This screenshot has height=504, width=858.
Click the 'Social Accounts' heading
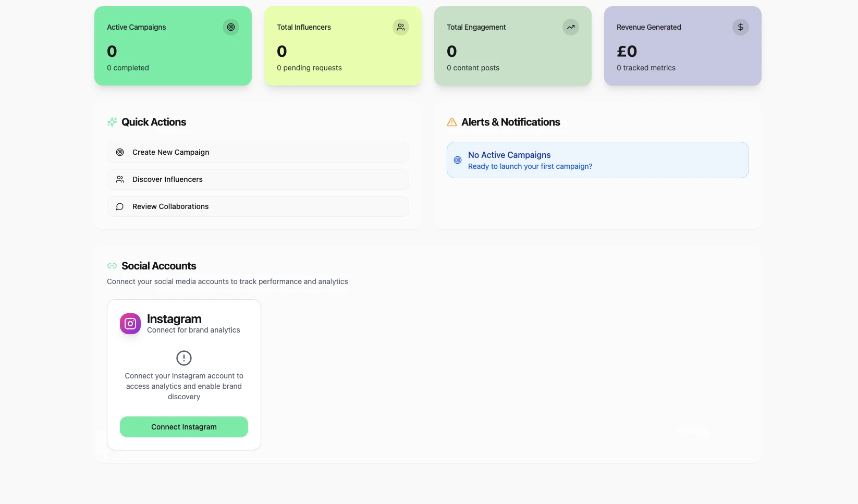[159, 266]
